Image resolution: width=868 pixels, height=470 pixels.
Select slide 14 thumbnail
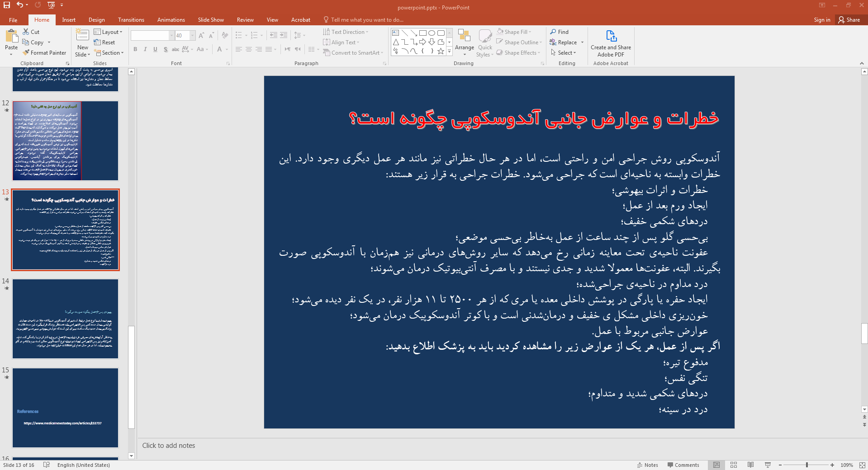(65, 319)
